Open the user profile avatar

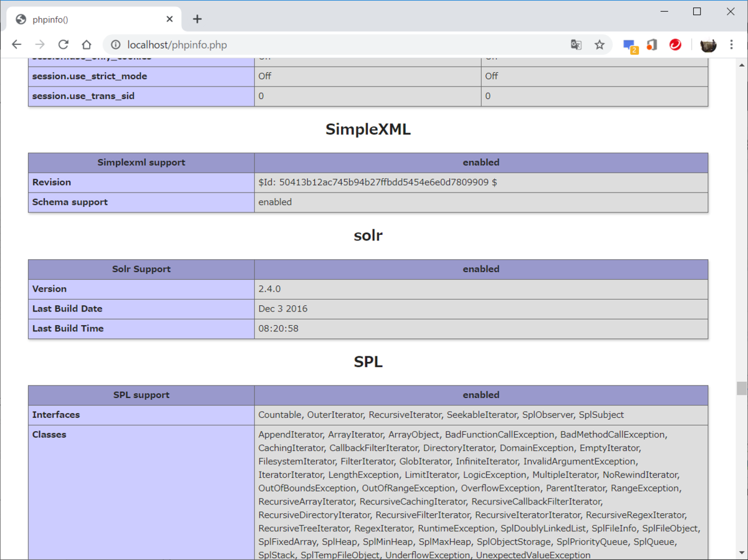[708, 45]
